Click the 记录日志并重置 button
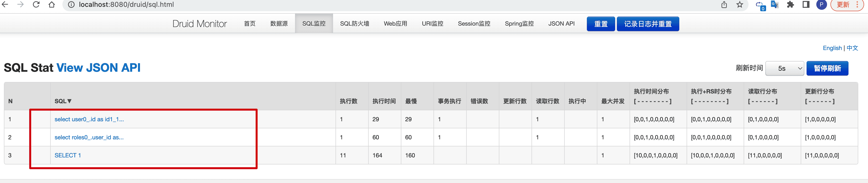Image resolution: width=868 pixels, height=183 pixels. pos(647,24)
